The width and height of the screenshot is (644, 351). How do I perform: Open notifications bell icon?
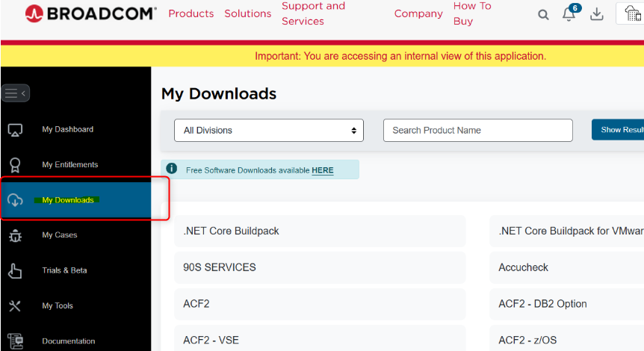click(569, 15)
